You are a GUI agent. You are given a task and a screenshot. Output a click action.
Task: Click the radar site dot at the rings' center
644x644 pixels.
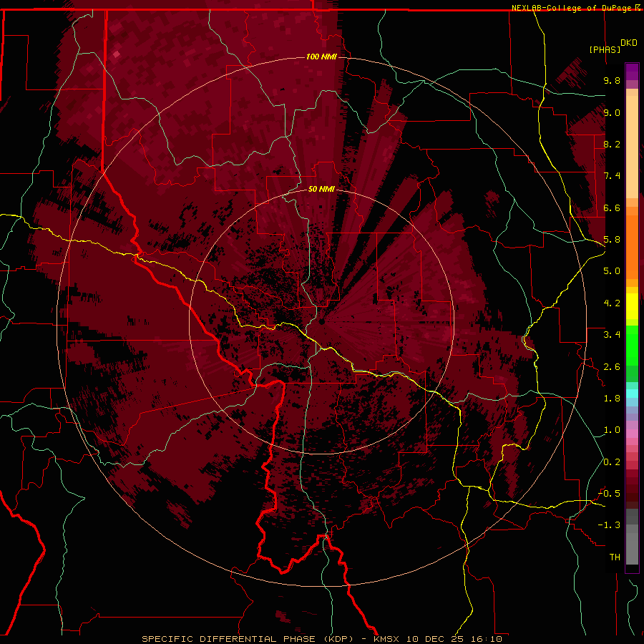click(321, 322)
